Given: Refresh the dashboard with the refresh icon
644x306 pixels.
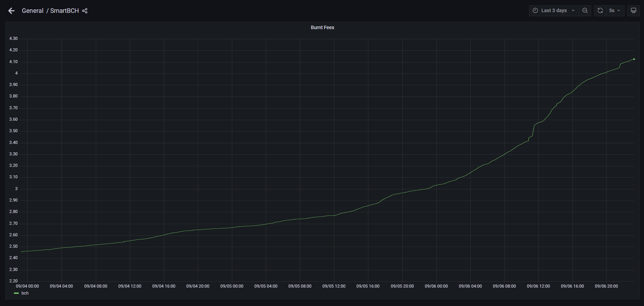Looking at the screenshot, I should 600,10.
